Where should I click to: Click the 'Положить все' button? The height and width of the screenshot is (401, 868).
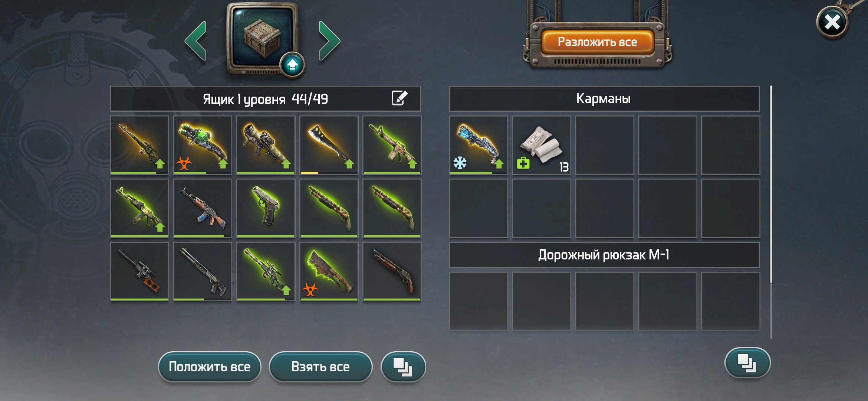coord(210,367)
